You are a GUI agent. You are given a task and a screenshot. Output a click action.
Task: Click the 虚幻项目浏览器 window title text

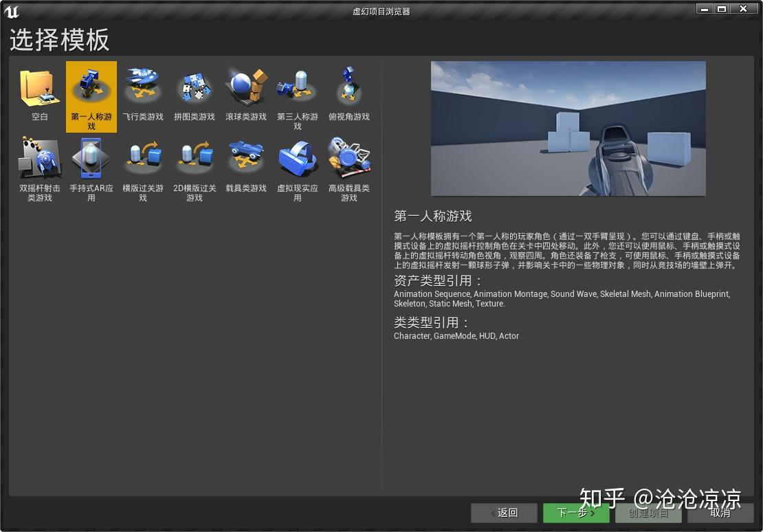(x=381, y=11)
